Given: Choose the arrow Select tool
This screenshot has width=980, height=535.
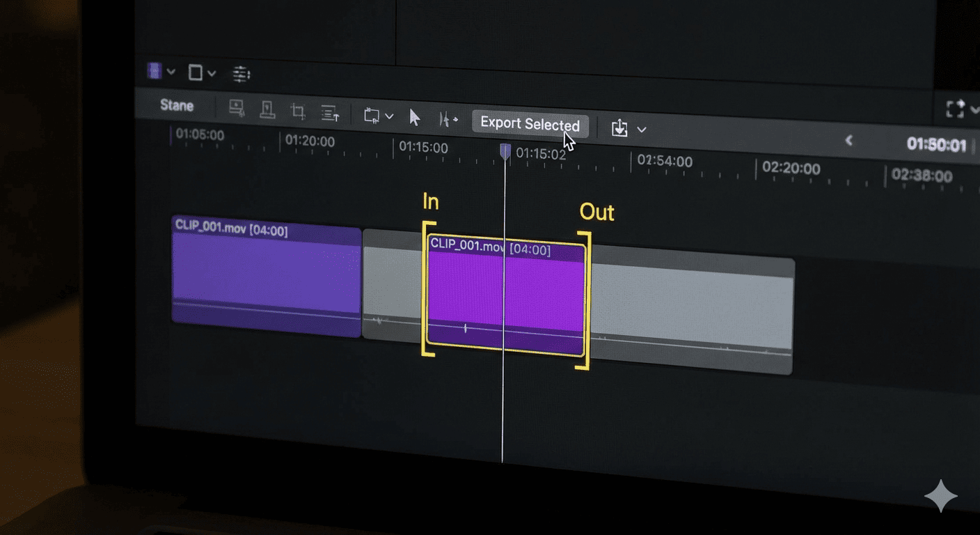Looking at the screenshot, I should 415,118.
